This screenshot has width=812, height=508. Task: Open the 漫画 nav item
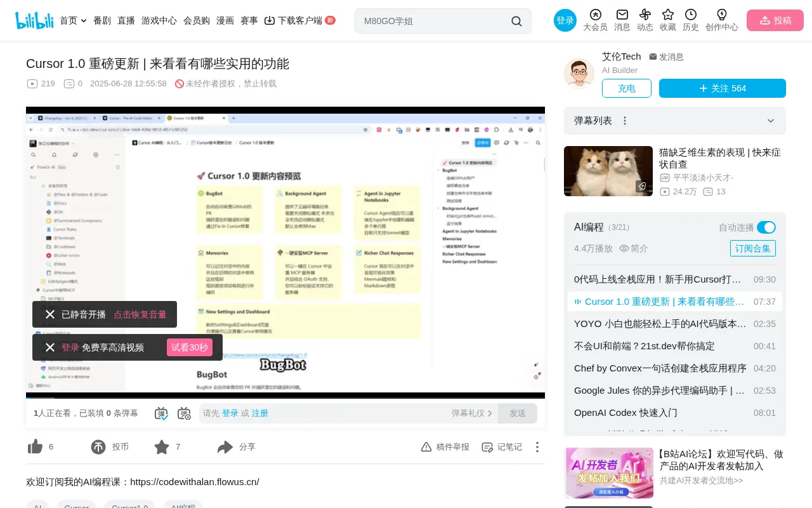pos(225,20)
